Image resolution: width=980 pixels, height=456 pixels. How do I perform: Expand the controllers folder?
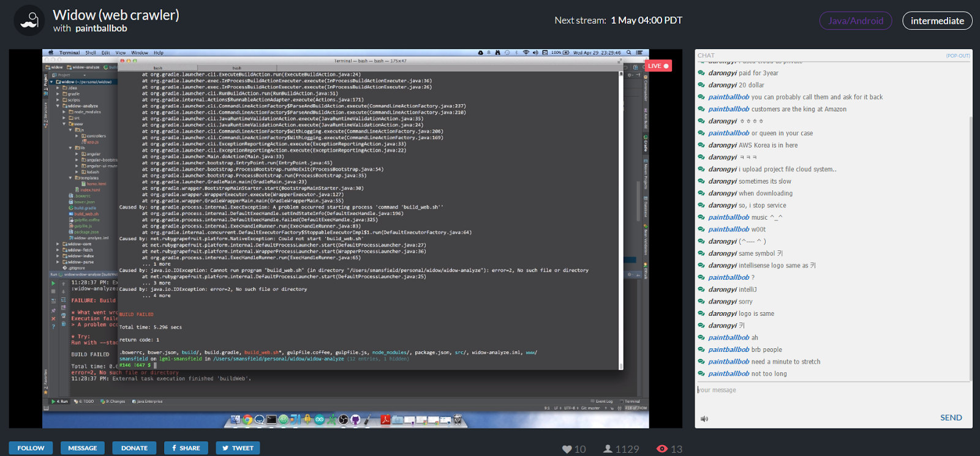[x=77, y=136]
